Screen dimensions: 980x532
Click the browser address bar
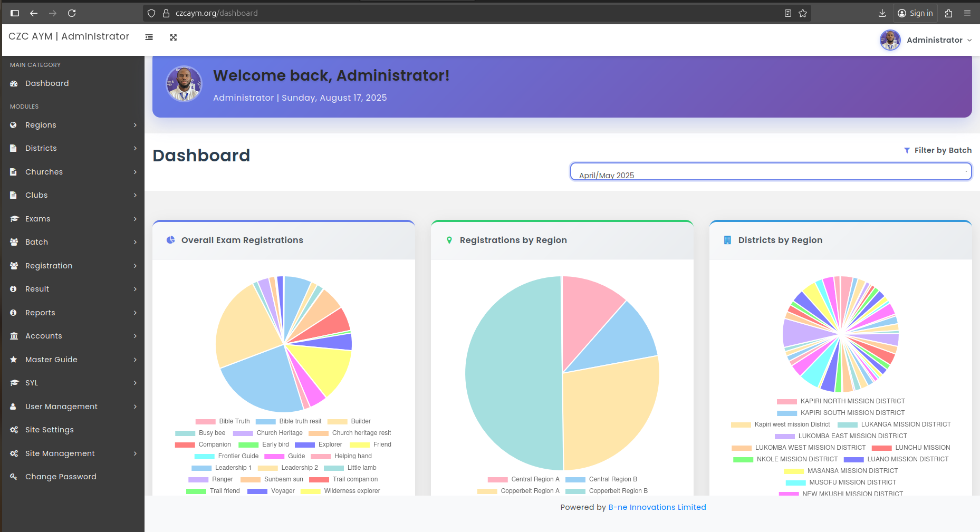(369, 13)
